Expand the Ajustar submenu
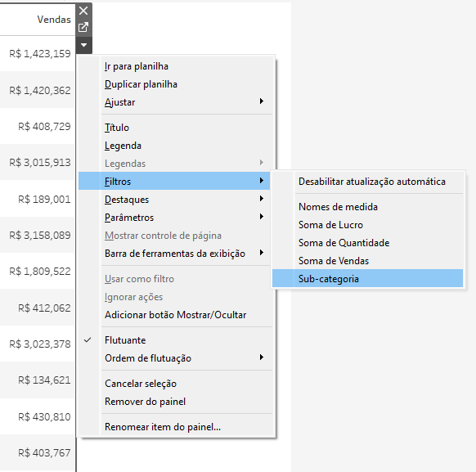The height and width of the screenshot is (472, 476). tap(177, 102)
